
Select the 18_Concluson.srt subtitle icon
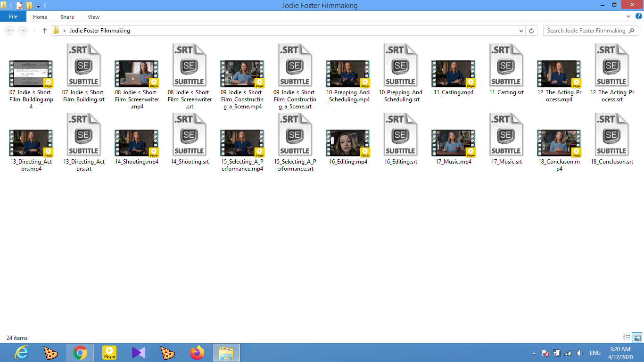612,135
